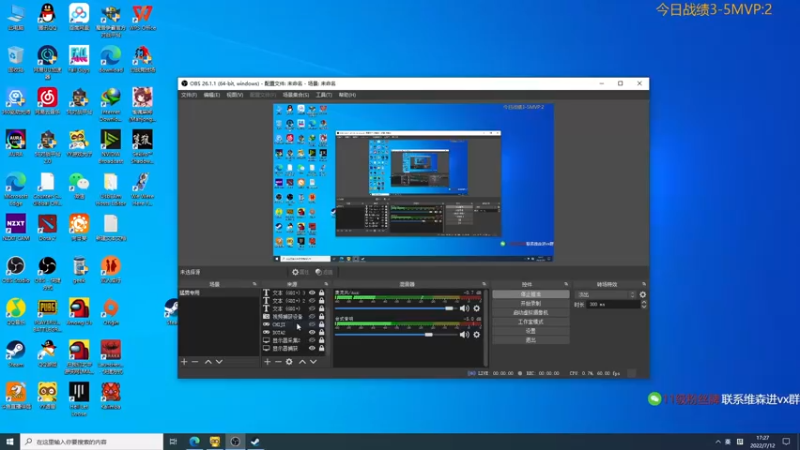
Task: Add a new scene with plus icon
Action: click(x=184, y=362)
